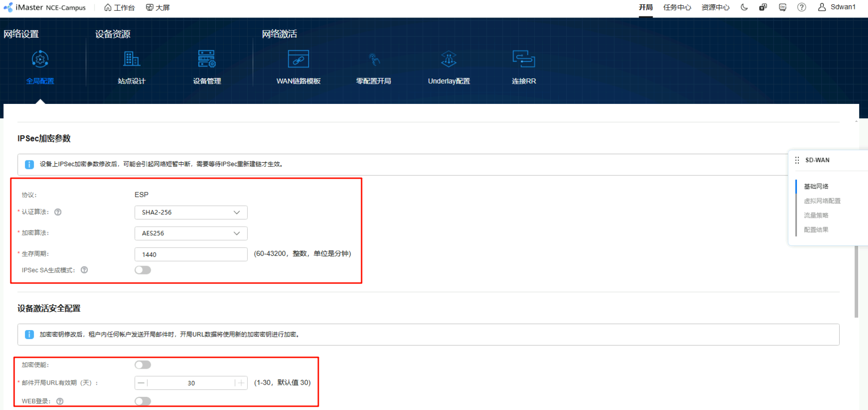Viewport: 868px width, 410px height.
Task: Go to 工作台 workbench link
Action: click(x=119, y=8)
